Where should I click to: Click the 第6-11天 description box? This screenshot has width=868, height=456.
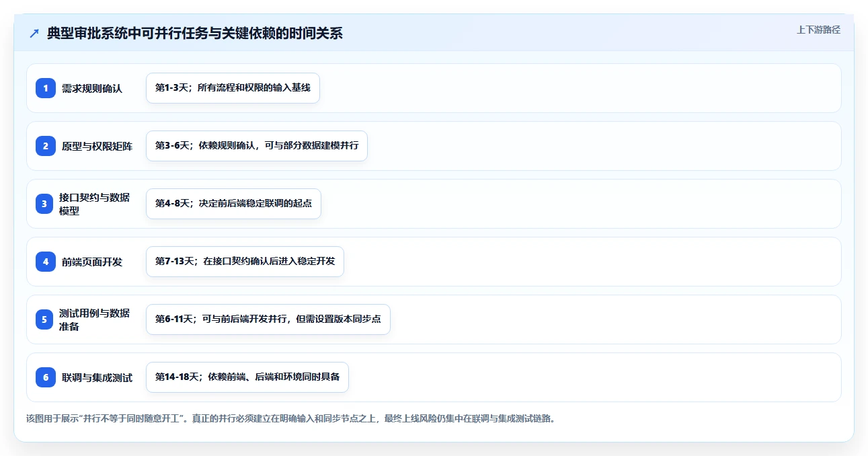[268, 319]
